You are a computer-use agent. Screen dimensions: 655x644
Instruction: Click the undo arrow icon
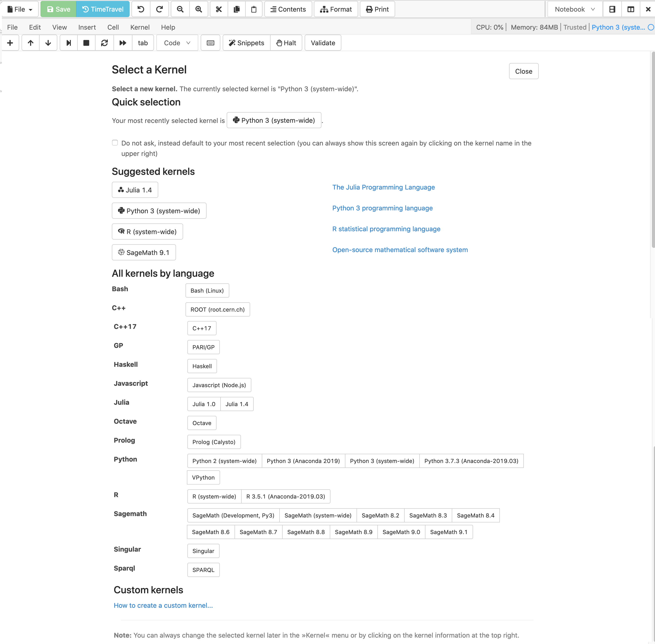click(x=141, y=9)
